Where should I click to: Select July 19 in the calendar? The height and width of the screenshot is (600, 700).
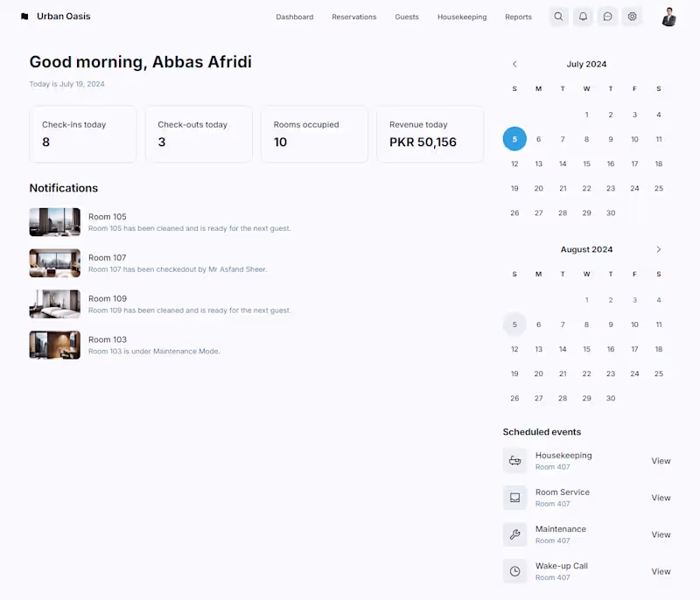(x=514, y=188)
